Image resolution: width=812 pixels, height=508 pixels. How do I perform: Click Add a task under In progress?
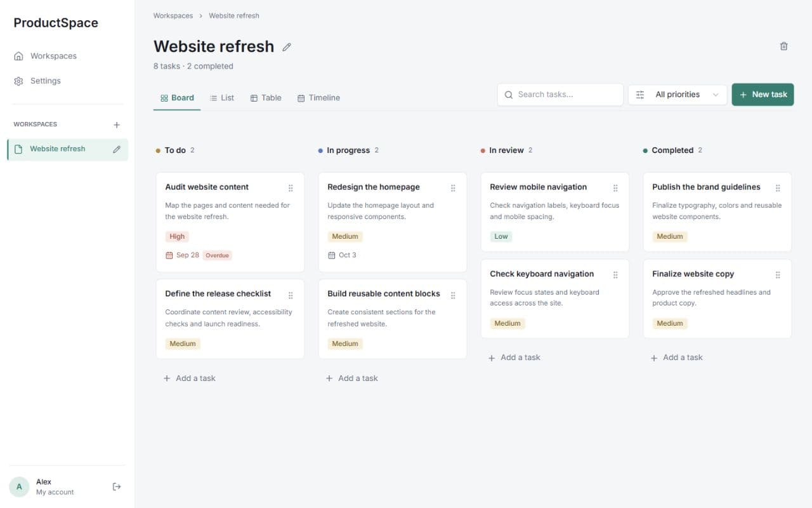[352, 378]
